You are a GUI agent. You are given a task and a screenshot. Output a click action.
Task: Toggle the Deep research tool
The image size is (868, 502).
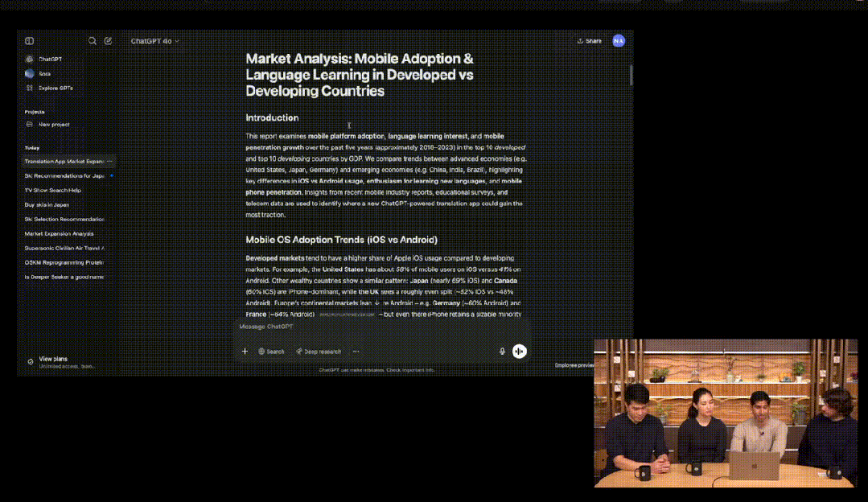(319, 352)
